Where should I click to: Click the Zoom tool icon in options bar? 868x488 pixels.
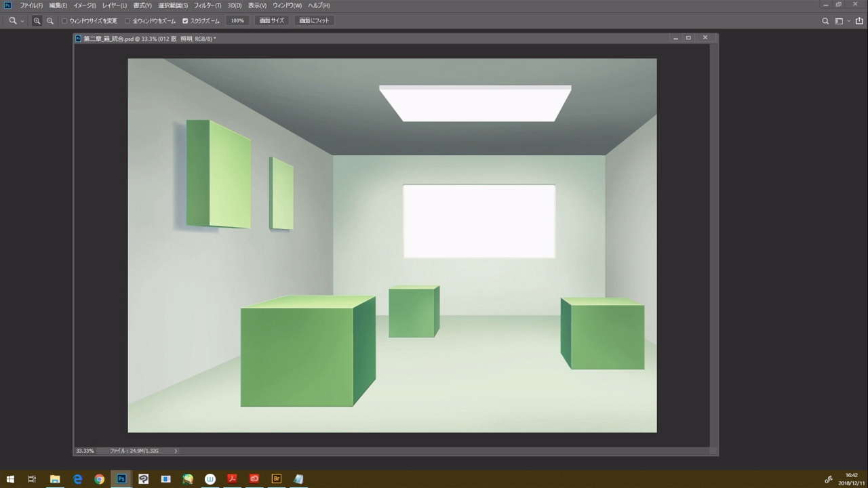[x=12, y=21]
